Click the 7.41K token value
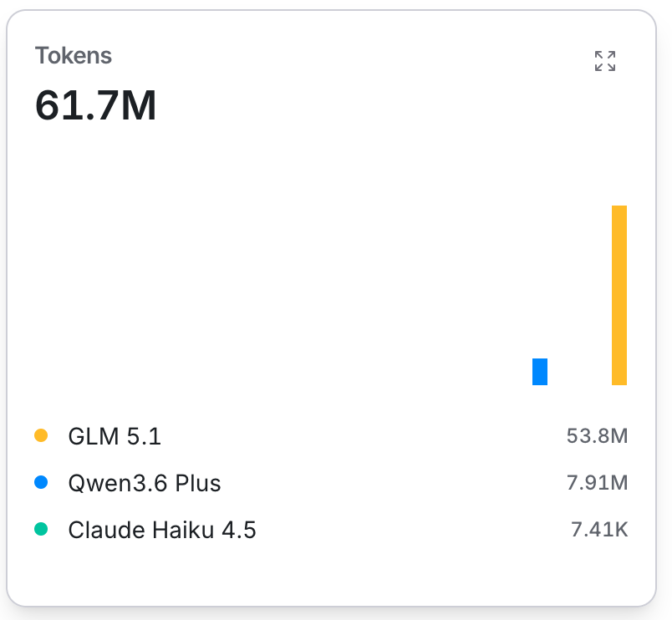This screenshot has height=620, width=672. [599, 529]
